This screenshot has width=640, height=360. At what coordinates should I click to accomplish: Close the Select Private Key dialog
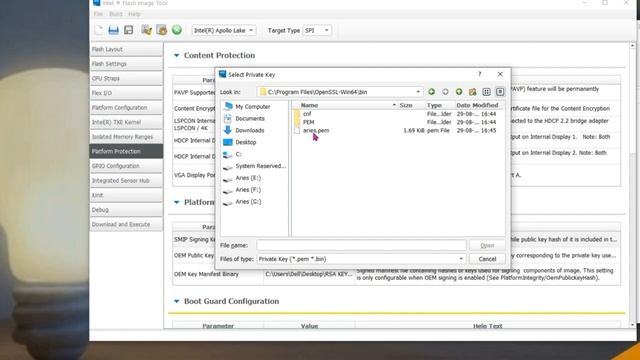click(500, 74)
